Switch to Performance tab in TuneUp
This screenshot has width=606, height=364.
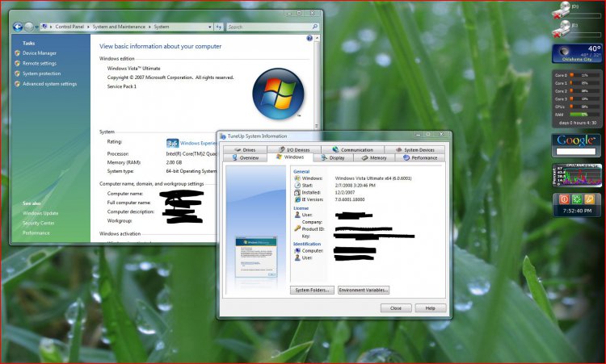[420, 158]
